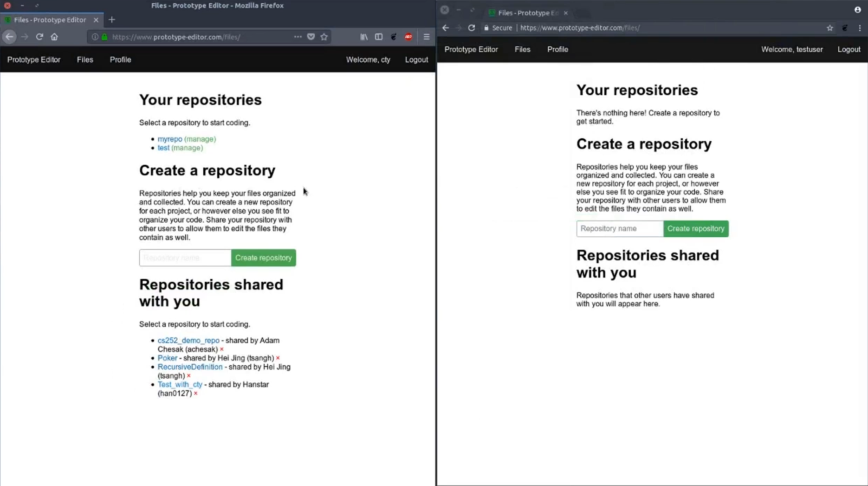Remove the Test_with_cty share via red x
The image size is (868, 486).
(x=196, y=394)
